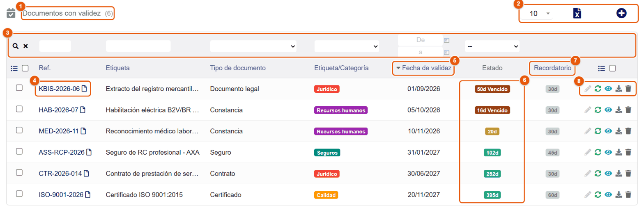Download the MED-2026-11 file
Screen dimensions: 644x213
coord(619,131)
